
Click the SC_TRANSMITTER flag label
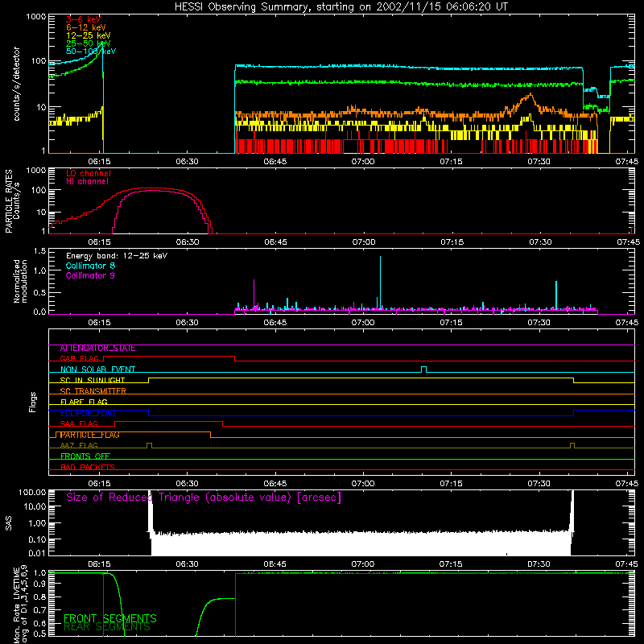[x=93, y=391]
